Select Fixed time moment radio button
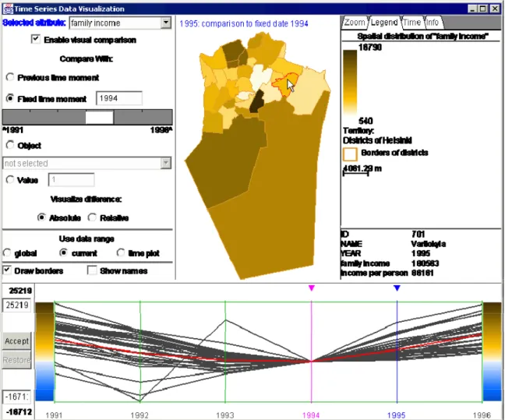 (x=10, y=98)
